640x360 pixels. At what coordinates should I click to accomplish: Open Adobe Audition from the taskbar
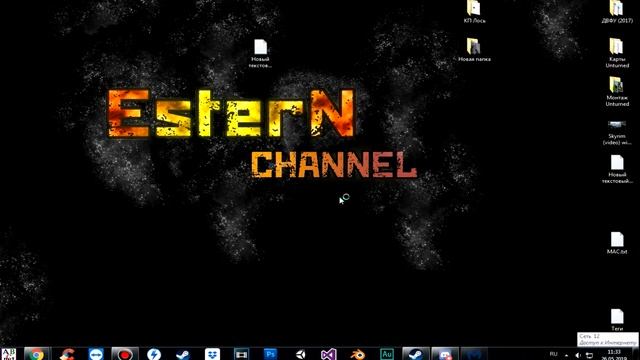[387, 354]
